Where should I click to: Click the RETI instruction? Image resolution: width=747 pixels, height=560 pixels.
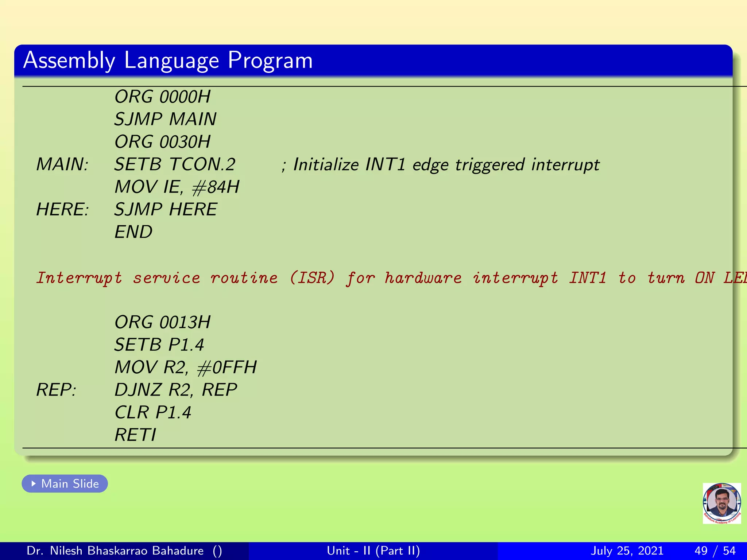[x=135, y=435]
